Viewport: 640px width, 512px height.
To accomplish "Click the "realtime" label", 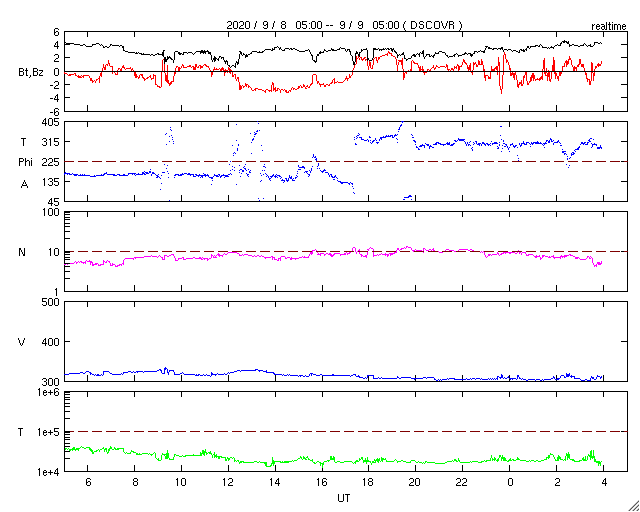I will (x=609, y=27).
